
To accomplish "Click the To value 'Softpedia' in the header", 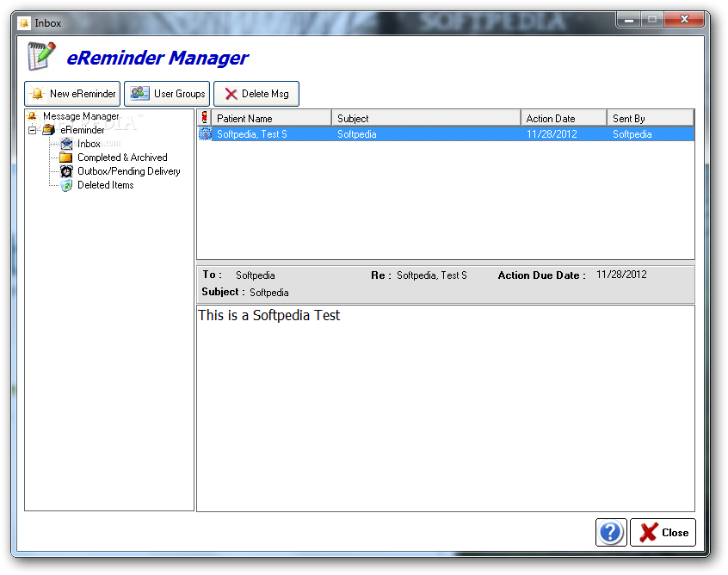I will [255, 275].
